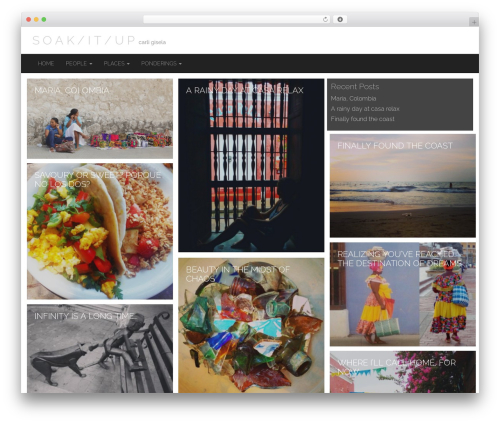The width and height of the screenshot is (500, 423).
Task: Open Where I'll Call Home, For Now tile
Action: pyautogui.click(x=403, y=372)
